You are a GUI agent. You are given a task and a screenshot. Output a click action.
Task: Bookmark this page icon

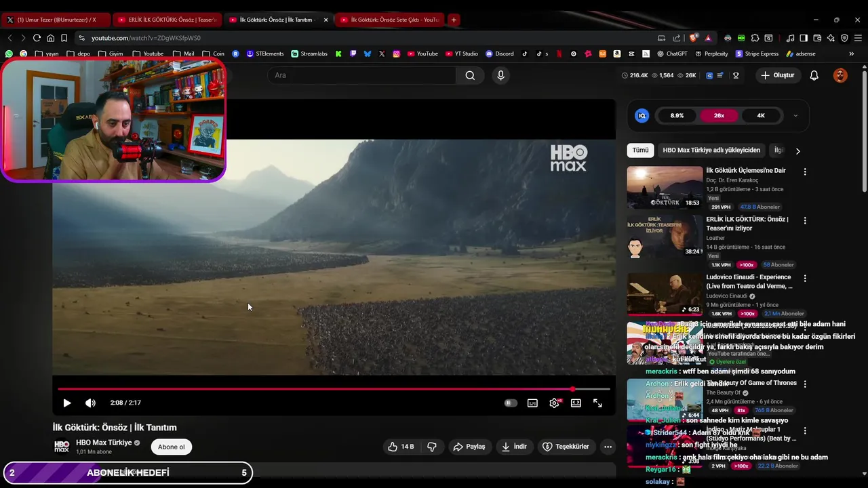(x=64, y=38)
